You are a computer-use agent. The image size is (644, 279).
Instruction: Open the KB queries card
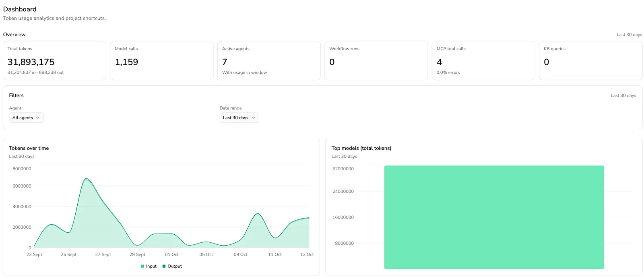click(590, 60)
